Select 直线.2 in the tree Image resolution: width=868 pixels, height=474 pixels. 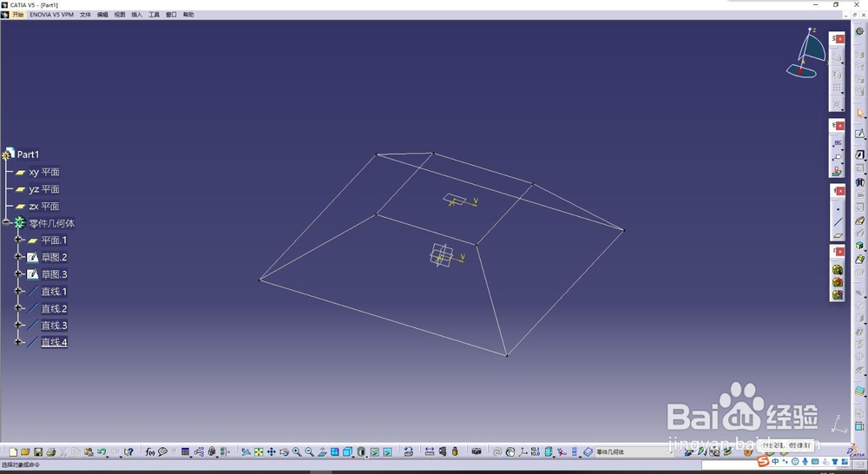(54, 308)
